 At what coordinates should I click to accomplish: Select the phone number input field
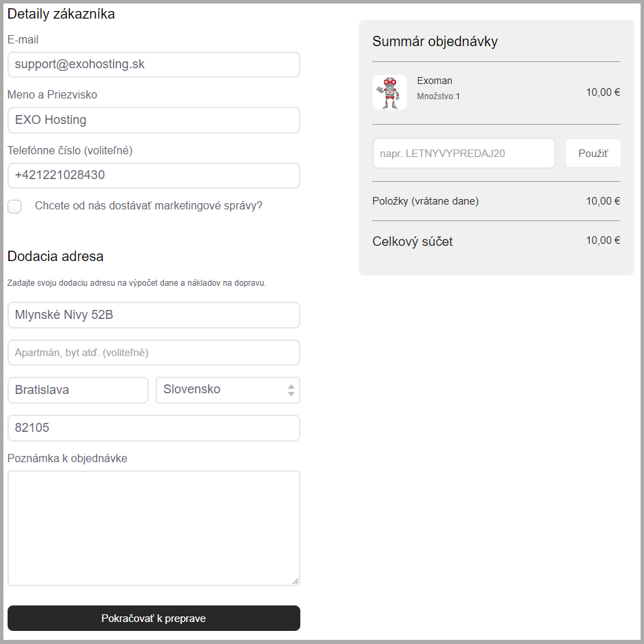pos(154,176)
